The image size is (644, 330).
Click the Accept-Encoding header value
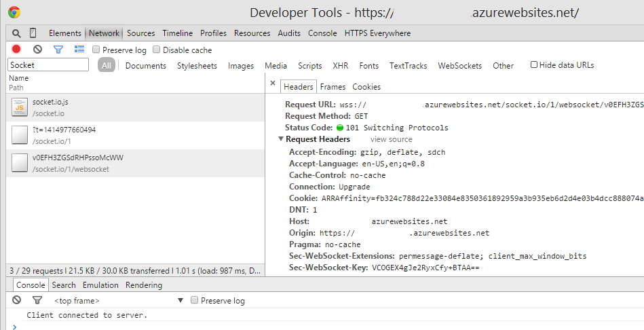(x=402, y=152)
